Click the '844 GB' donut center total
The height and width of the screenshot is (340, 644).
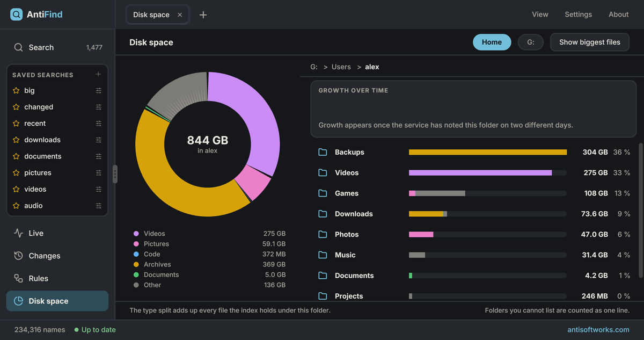208,140
